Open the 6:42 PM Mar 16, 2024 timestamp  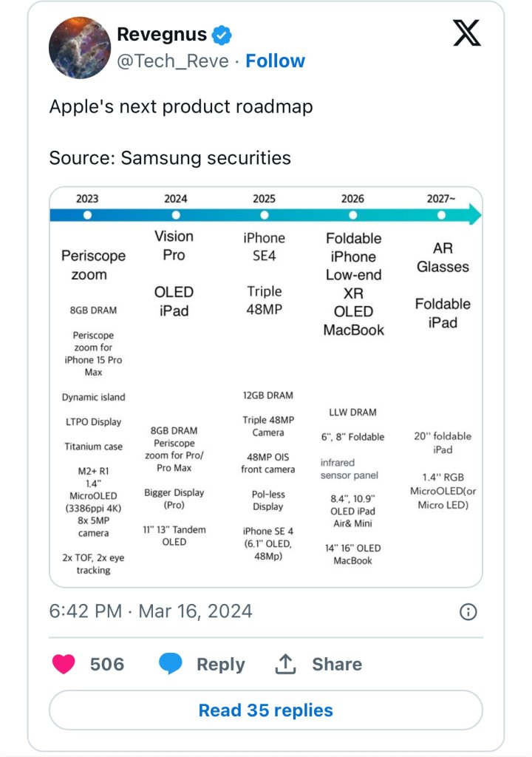(x=151, y=611)
